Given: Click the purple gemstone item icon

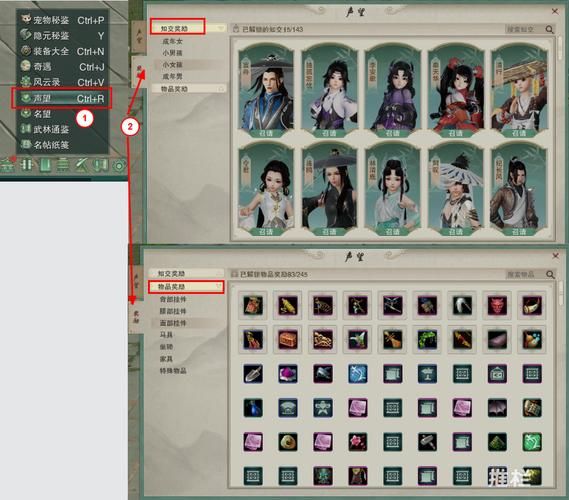Looking at the screenshot, I should point(288,374).
